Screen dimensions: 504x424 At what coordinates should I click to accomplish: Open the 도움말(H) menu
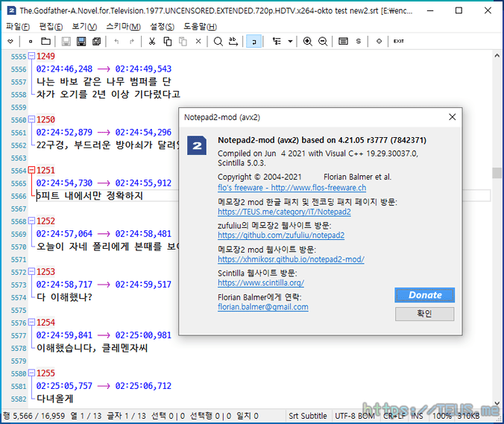coord(201,27)
